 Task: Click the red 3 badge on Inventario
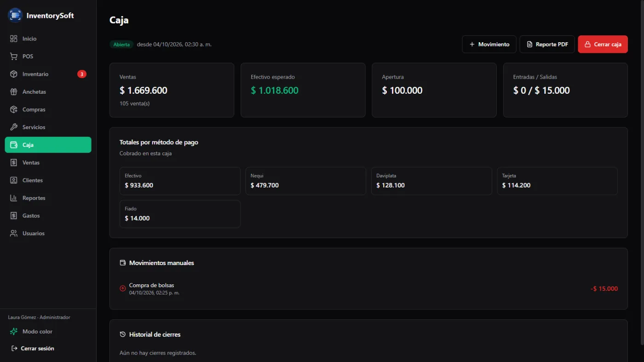(82, 74)
